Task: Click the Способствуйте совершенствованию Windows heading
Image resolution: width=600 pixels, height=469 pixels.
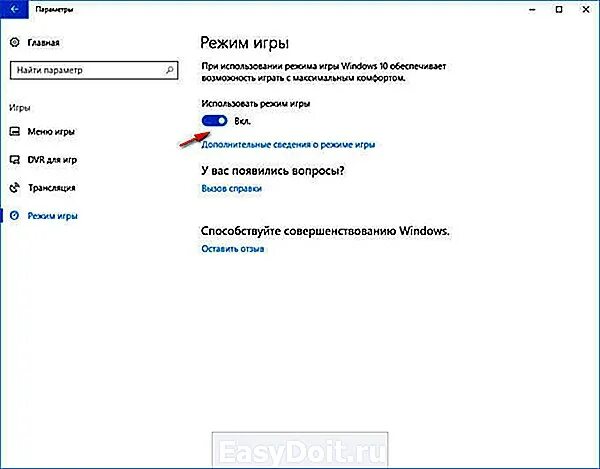Action: 325,231
